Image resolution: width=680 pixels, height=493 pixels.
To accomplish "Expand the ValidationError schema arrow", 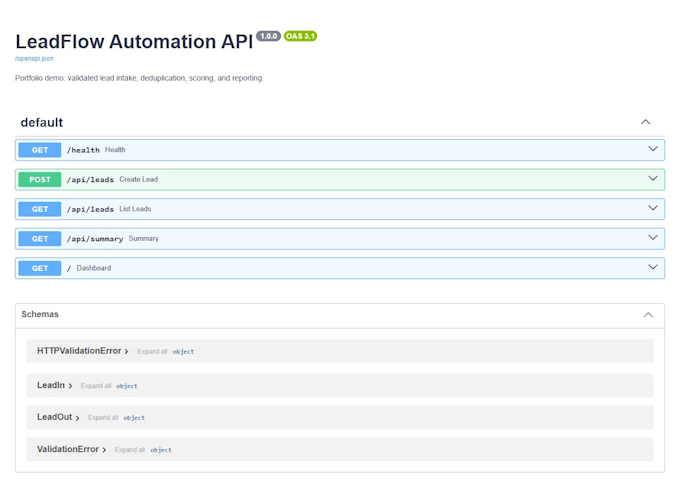I will point(104,450).
